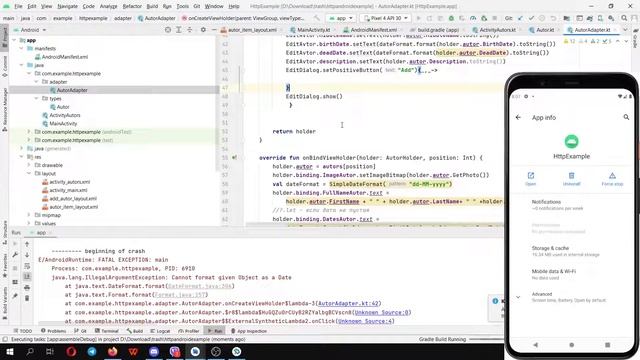This screenshot has width=640, height=360.
Task: Collapse the adapter package node
Action: point(36,82)
